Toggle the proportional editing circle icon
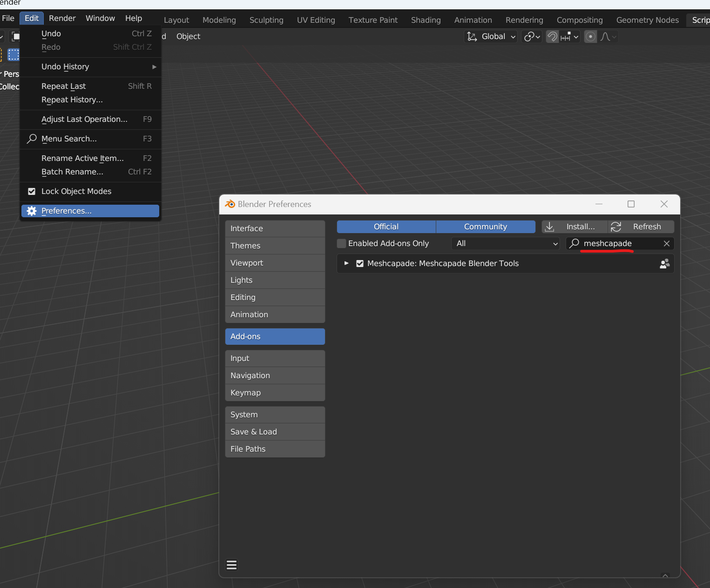The image size is (710, 588). click(x=590, y=37)
